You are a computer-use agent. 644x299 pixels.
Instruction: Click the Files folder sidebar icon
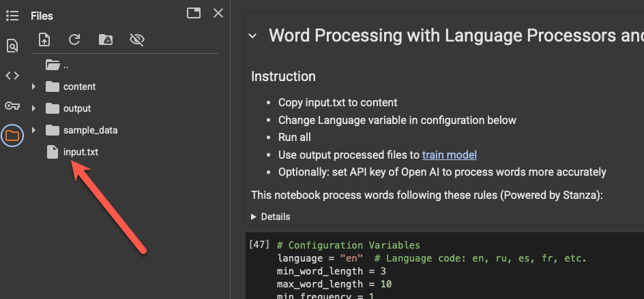(12, 136)
